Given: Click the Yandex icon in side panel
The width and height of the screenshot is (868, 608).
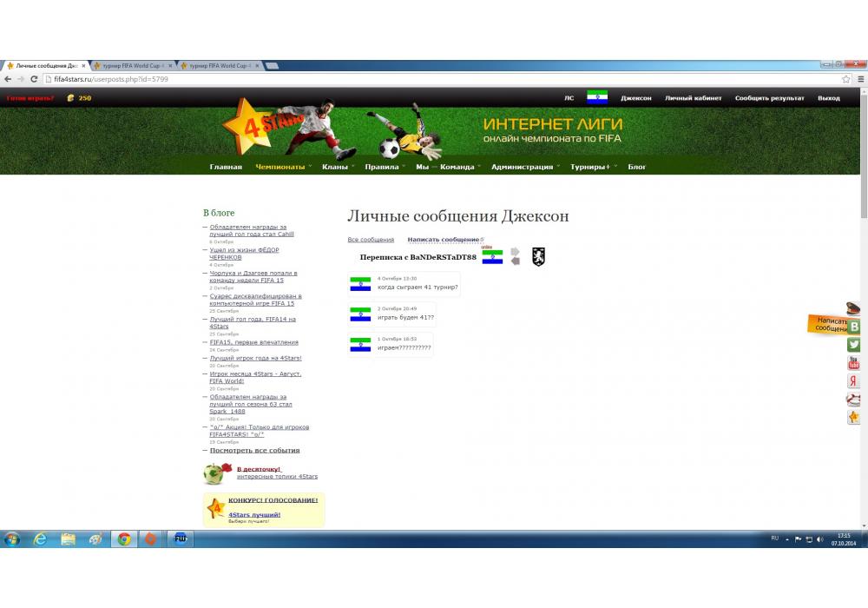Looking at the screenshot, I should (854, 381).
